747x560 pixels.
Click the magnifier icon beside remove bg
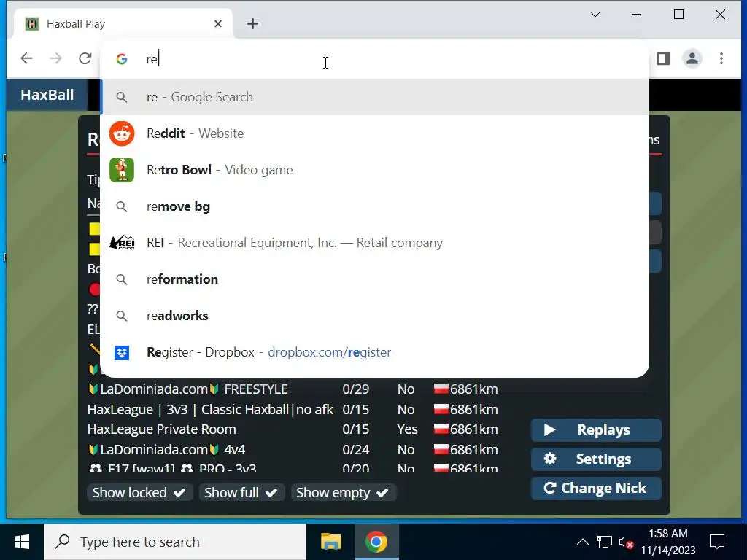pos(122,206)
